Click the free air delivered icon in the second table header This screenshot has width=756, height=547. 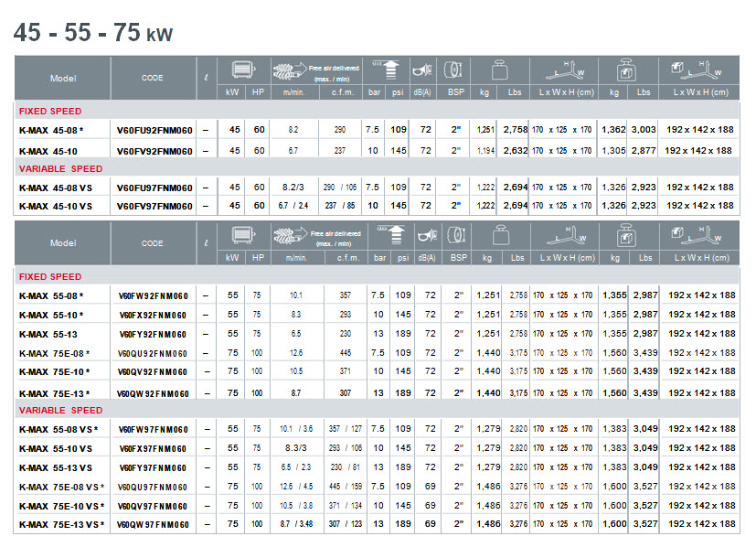click(x=291, y=235)
